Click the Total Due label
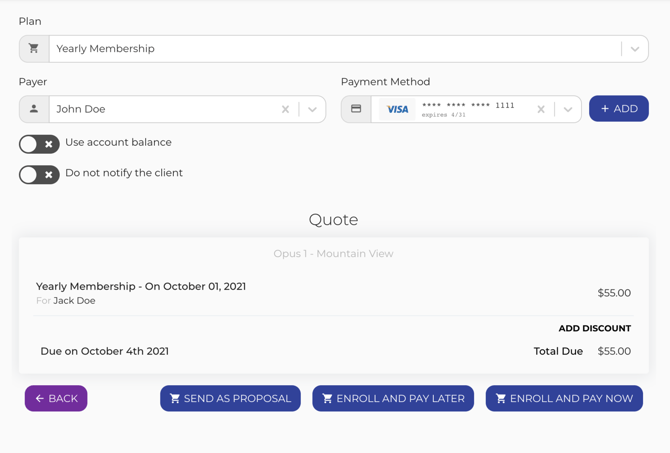This screenshot has width=670, height=453. pyautogui.click(x=558, y=351)
